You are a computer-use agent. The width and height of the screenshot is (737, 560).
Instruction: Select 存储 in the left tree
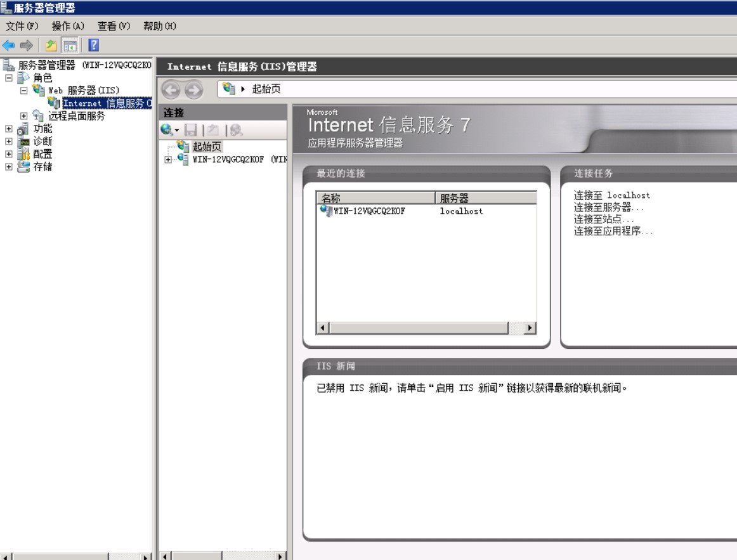42,167
